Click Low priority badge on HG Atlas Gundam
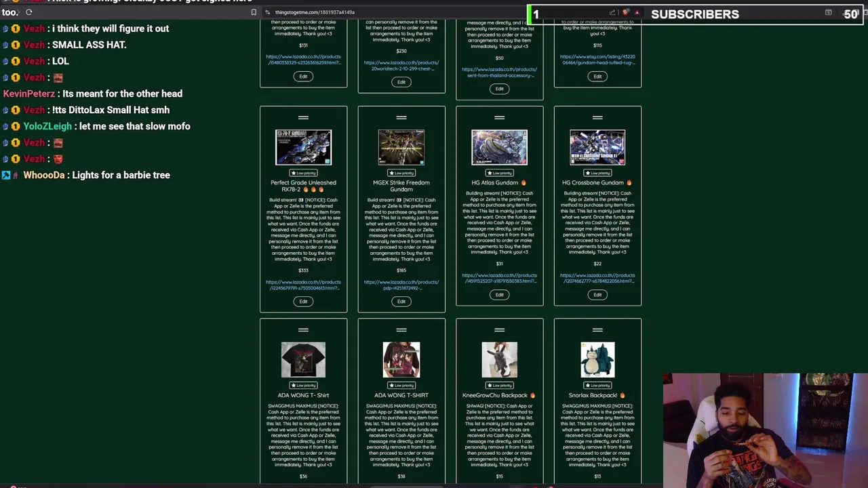Image resolution: width=868 pixels, height=488 pixels. [499, 173]
